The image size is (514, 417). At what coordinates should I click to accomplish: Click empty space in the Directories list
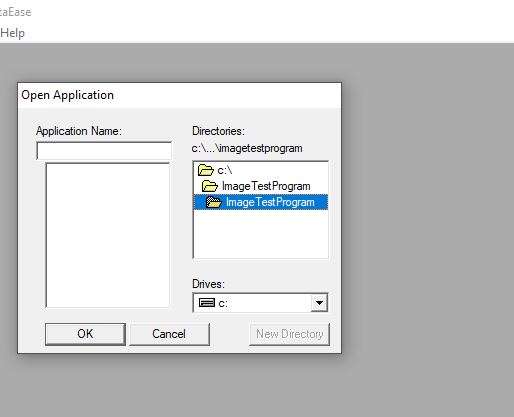coord(261,234)
